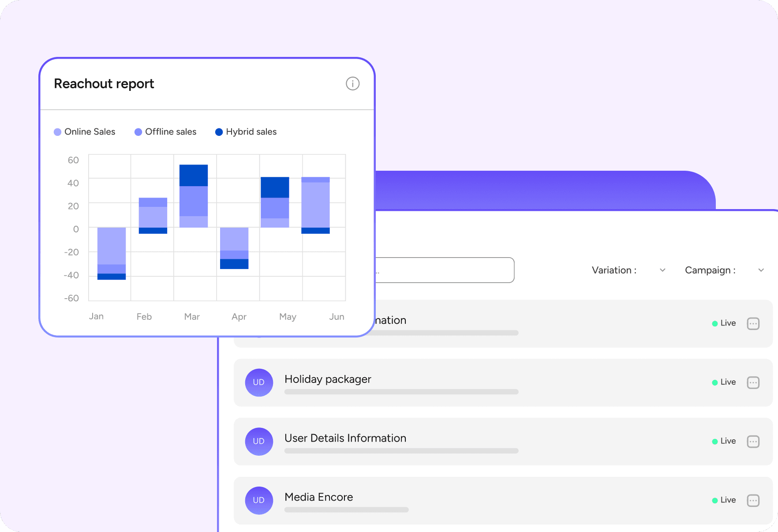Image resolution: width=778 pixels, height=532 pixels.
Task: Toggle Hybrid sales legend item
Action: pyautogui.click(x=246, y=132)
